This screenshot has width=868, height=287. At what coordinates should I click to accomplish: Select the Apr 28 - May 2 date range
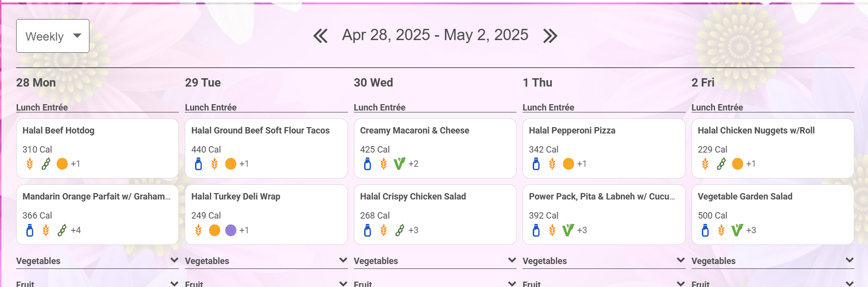coord(435,35)
